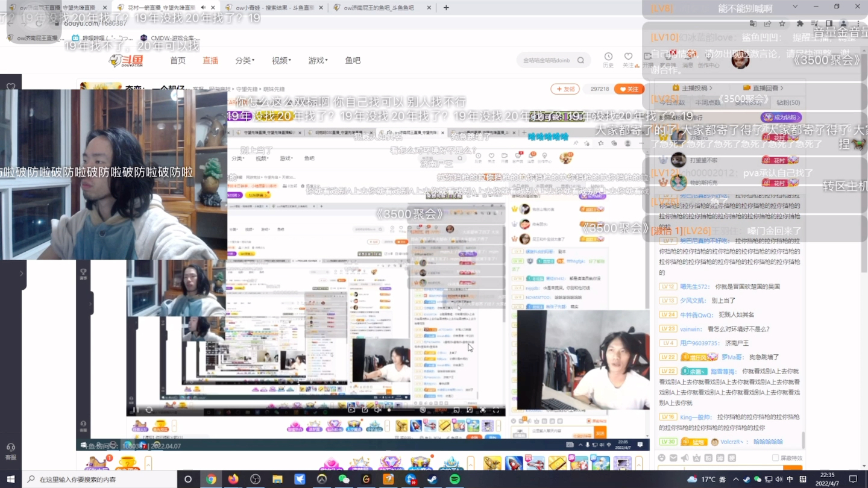This screenshot has height=488, width=868.
Task: Open the emoji picker in the chat toolbar
Action: coord(662,458)
